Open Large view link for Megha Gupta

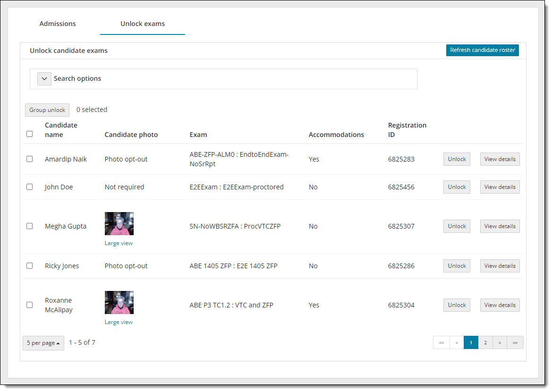119,243
